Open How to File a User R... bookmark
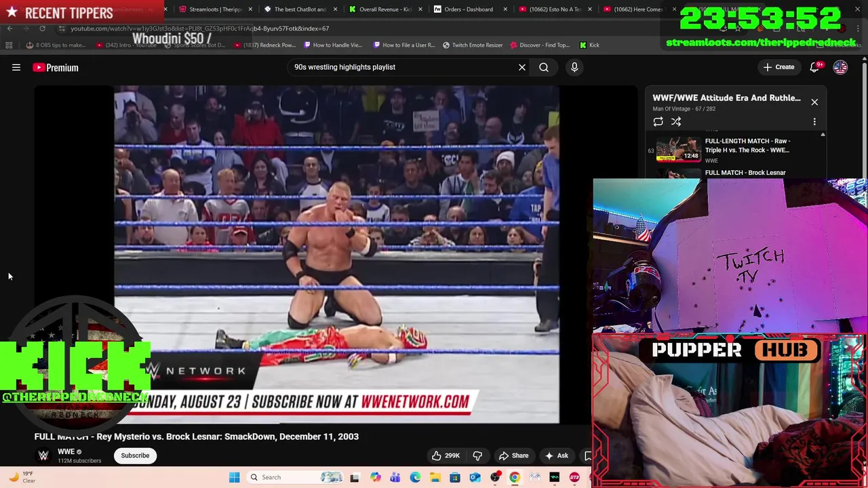 403,45
